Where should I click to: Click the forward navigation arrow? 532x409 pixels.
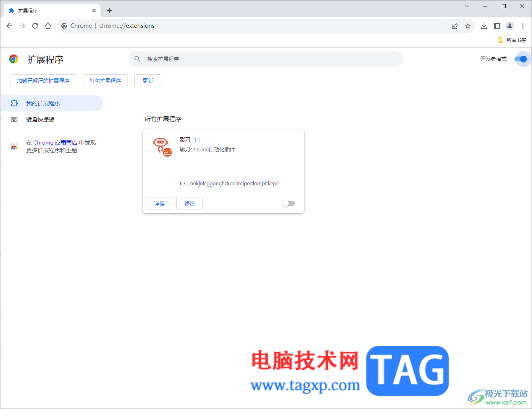click(22, 25)
